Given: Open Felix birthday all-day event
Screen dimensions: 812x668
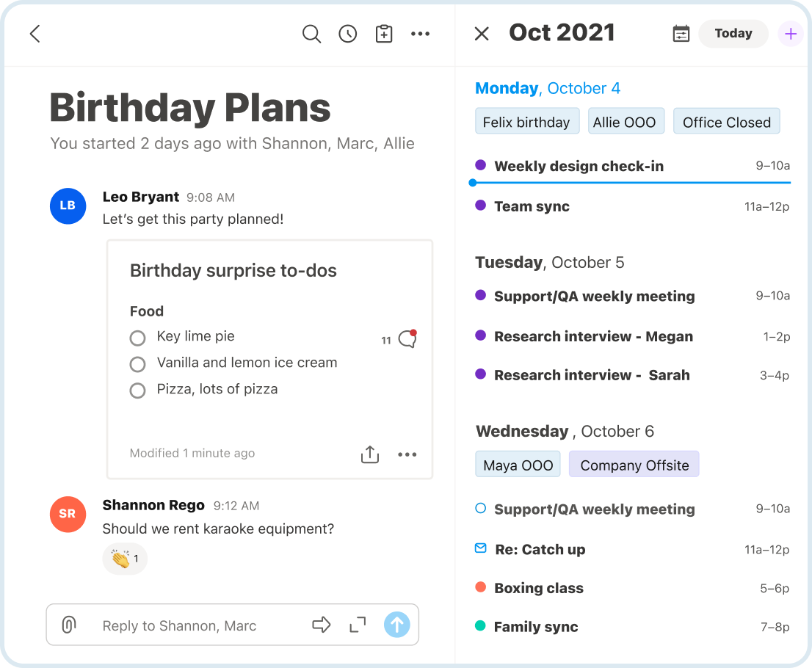Looking at the screenshot, I should (527, 121).
